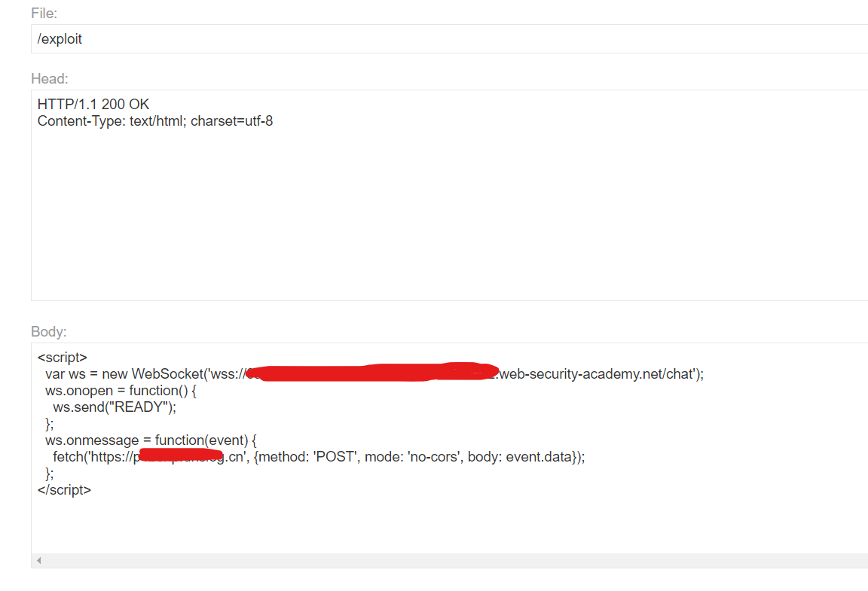Image resolution: width=868 pixels, height=591 pixels.
Task: Click the 'ws.onmessage = function(event) {' line
Action: (x=151, y=440)
